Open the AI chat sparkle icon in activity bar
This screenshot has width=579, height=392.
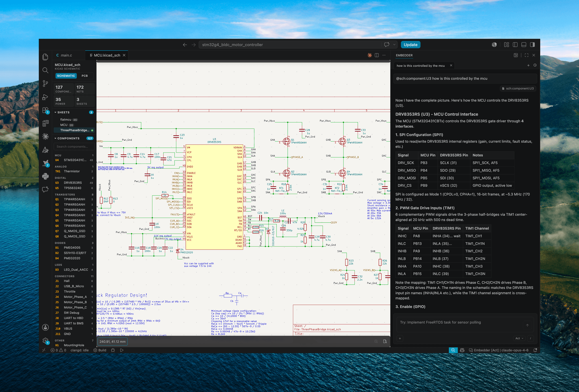point(45,190)
